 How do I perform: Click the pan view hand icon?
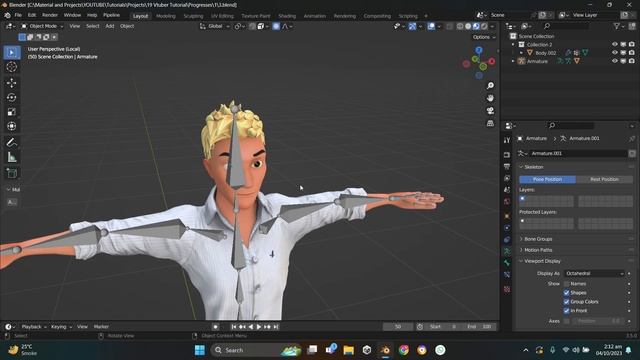[490, 98]
